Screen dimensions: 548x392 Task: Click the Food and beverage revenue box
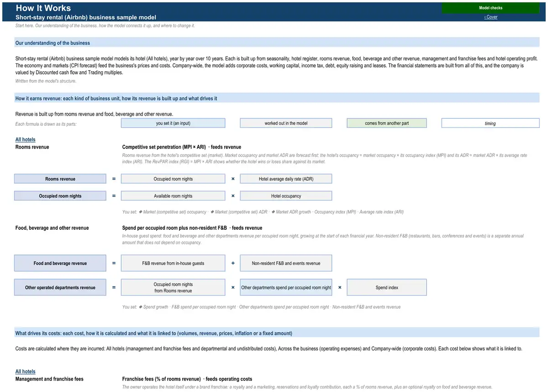click(x=60, y=263)
